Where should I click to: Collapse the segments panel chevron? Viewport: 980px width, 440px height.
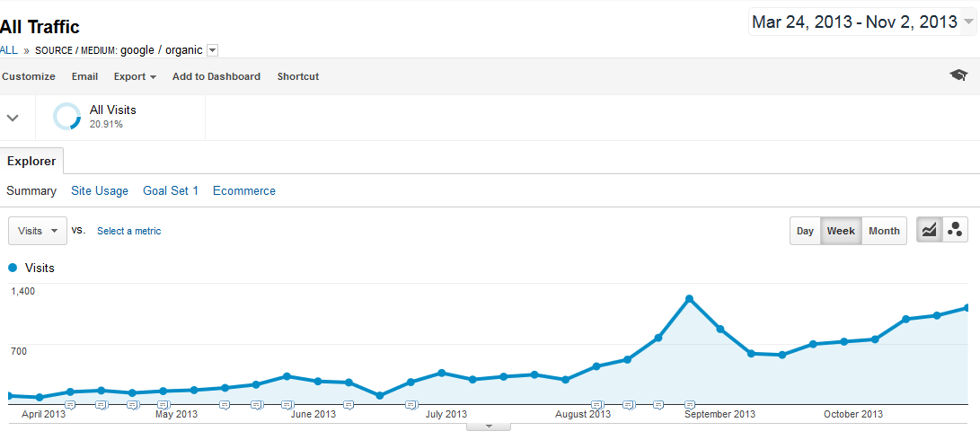tap(13, 118)
